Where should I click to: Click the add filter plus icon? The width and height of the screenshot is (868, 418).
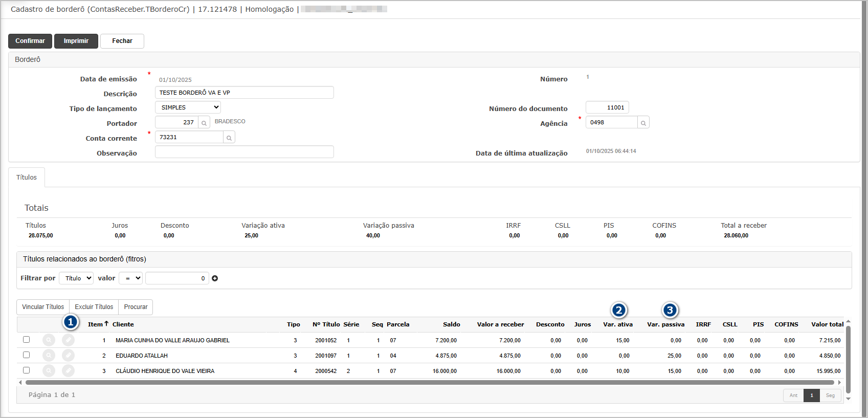(x=215, y=278)
